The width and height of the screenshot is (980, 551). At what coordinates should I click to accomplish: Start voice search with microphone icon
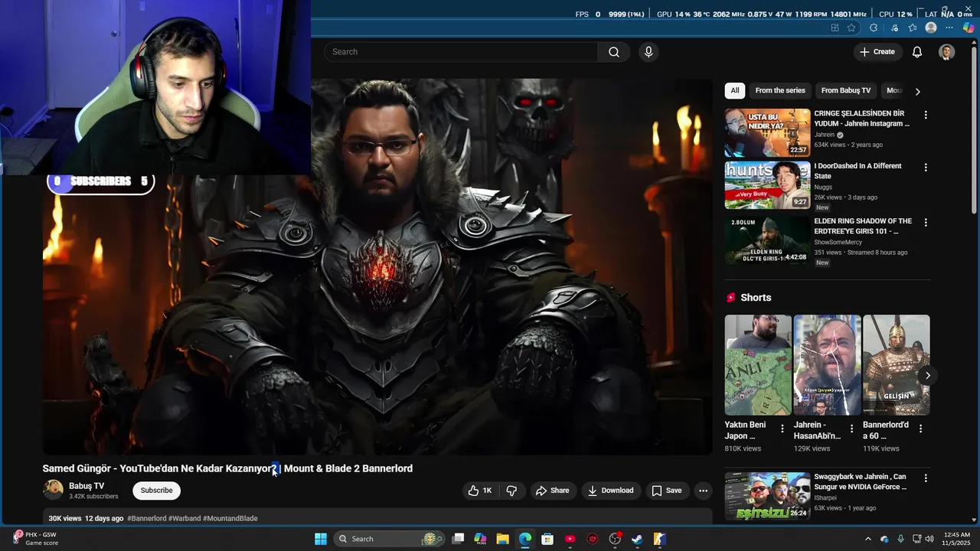coord(648,52)
